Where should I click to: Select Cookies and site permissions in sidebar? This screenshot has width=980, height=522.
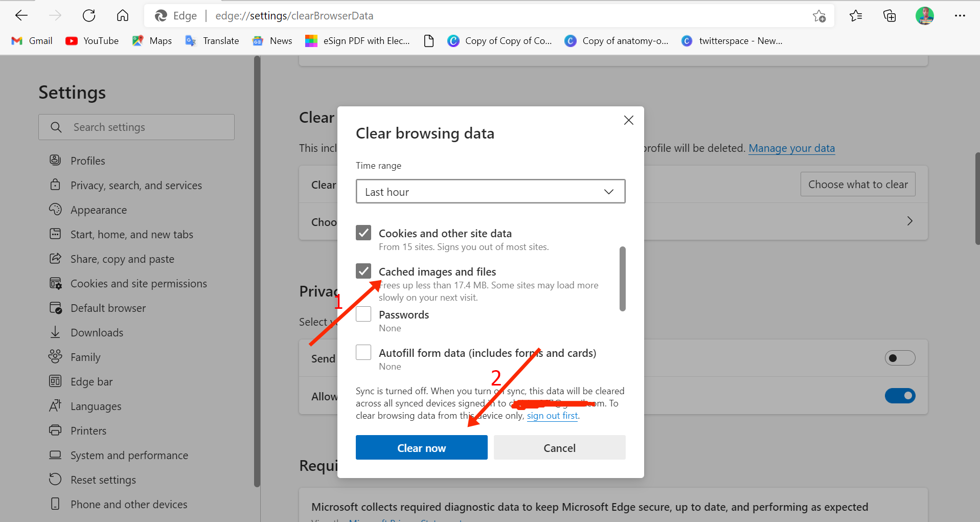pos(139,284)
